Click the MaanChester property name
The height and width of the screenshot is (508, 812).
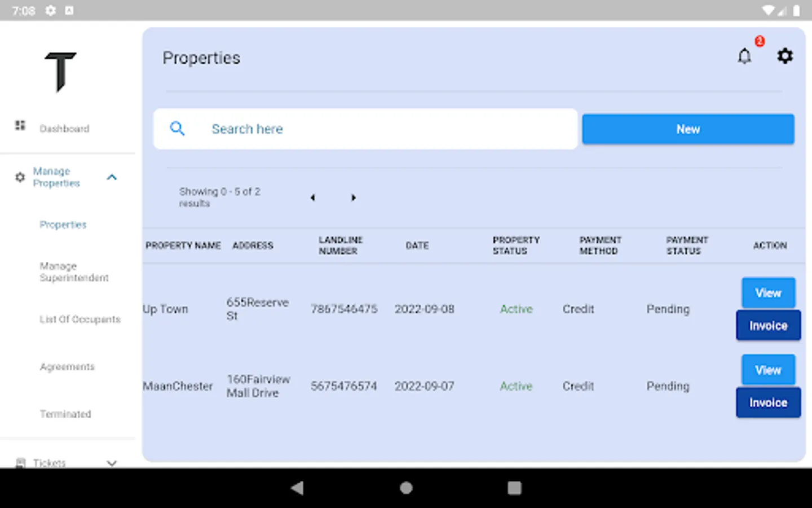[178, 386]
